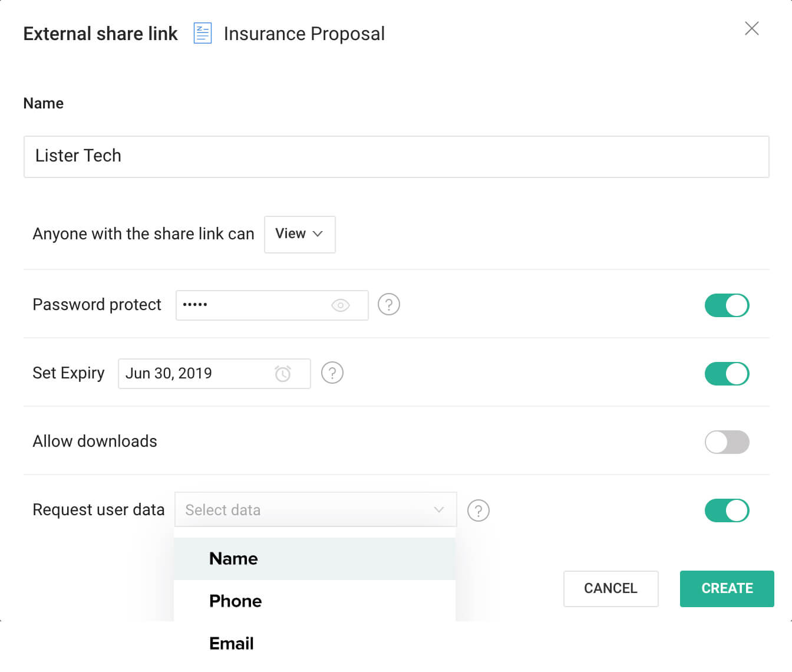Open help for Request user data
792x672 pixels.
coord(478,510)
